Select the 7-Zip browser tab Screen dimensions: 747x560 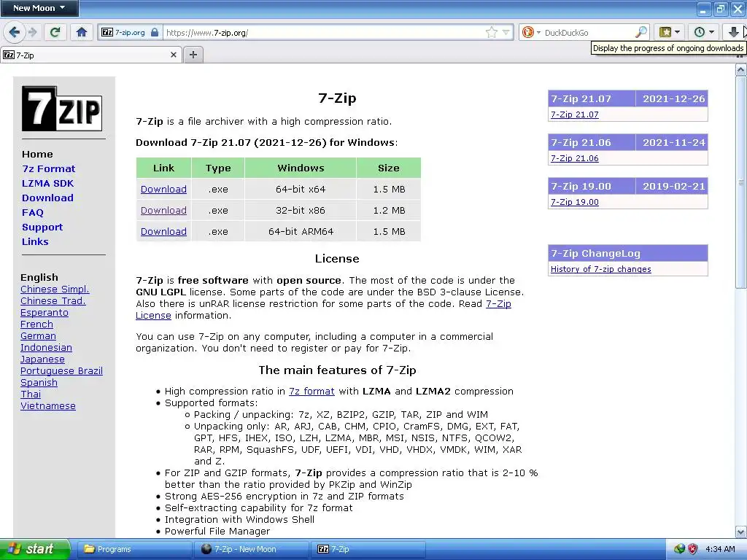coord(86,55)
